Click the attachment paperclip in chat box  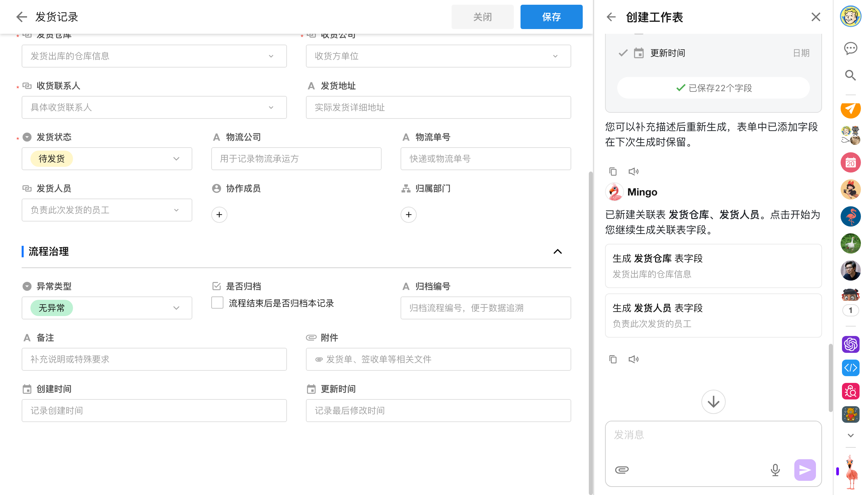622,469
